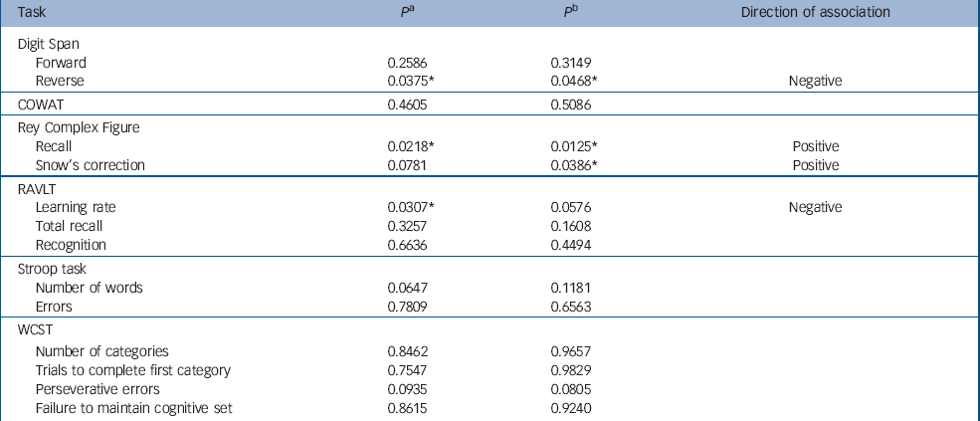Select the WCST group heading
The width and height of the screenshot is (980, 421).
click(37, 332)
